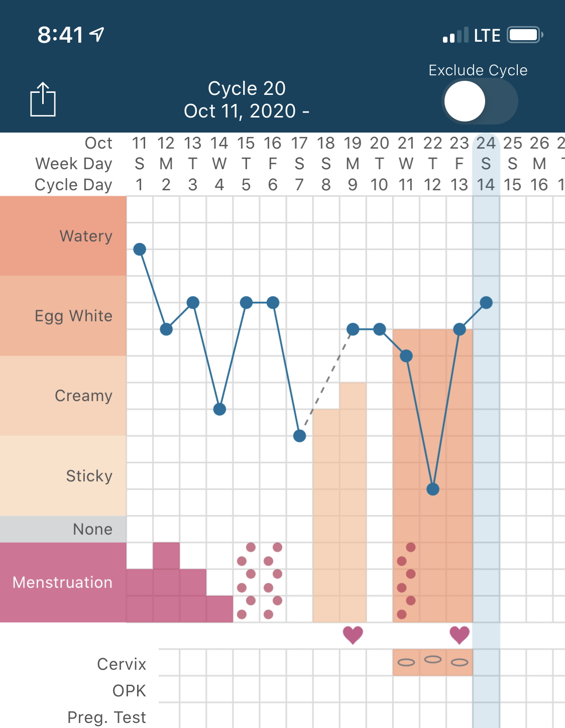Tap the spotting dots on Oct 15

point(246,581)
